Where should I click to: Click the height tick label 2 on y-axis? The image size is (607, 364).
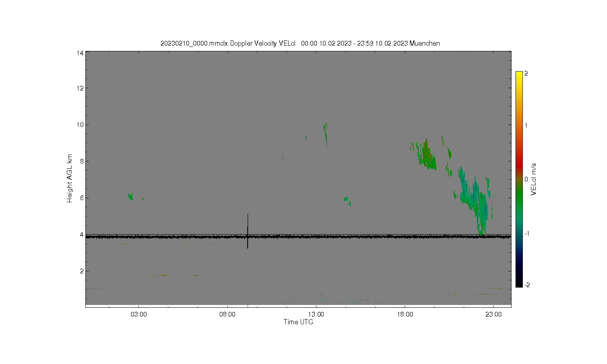82,271
